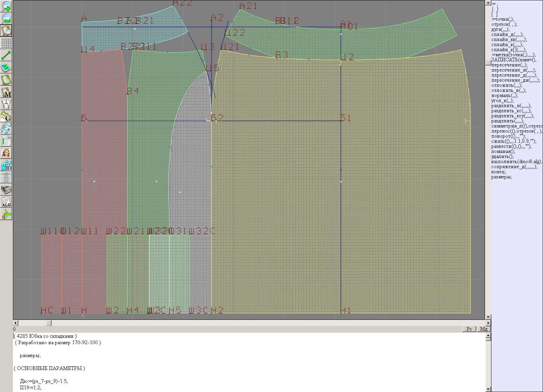Switch to the 3D view
Screen dimensions: 543x392
coord(6,165)
